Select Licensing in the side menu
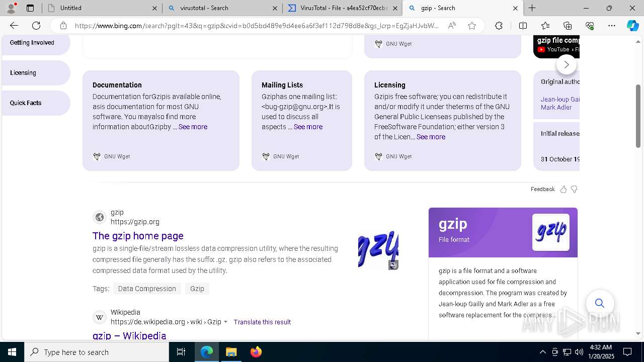The height and width of the screenshot is (362, 644). click(35, 73)
